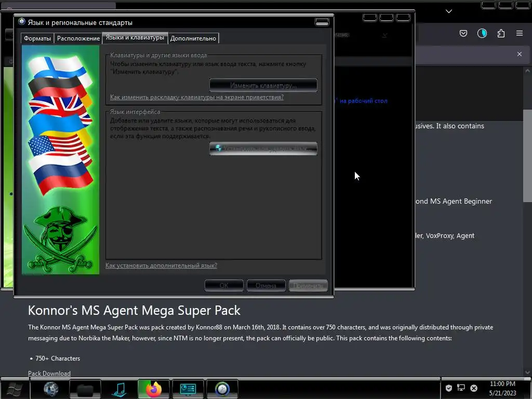Open the folder explorer taskbar icon
The image size is (532, 399).
coord(85,389)
